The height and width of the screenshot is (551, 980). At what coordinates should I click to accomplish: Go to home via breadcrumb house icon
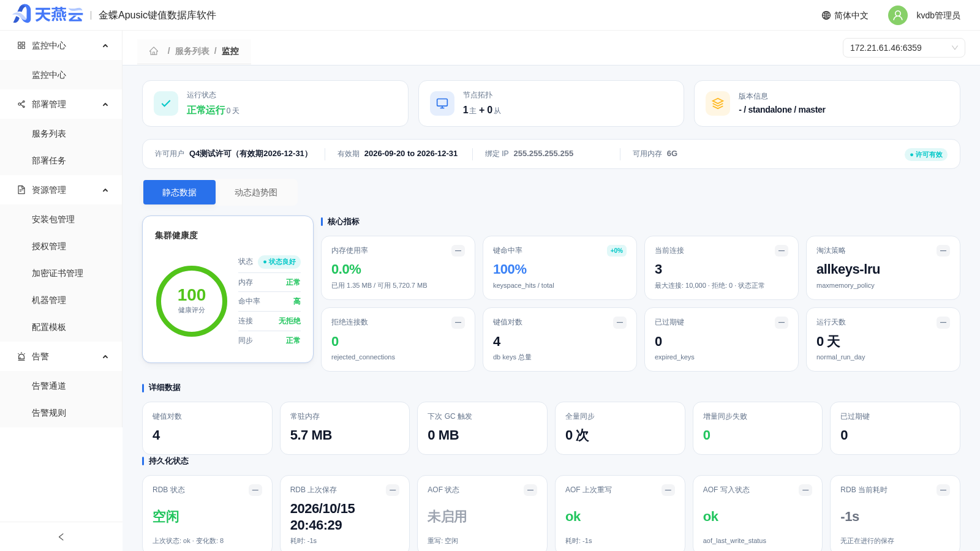(154, 51)
